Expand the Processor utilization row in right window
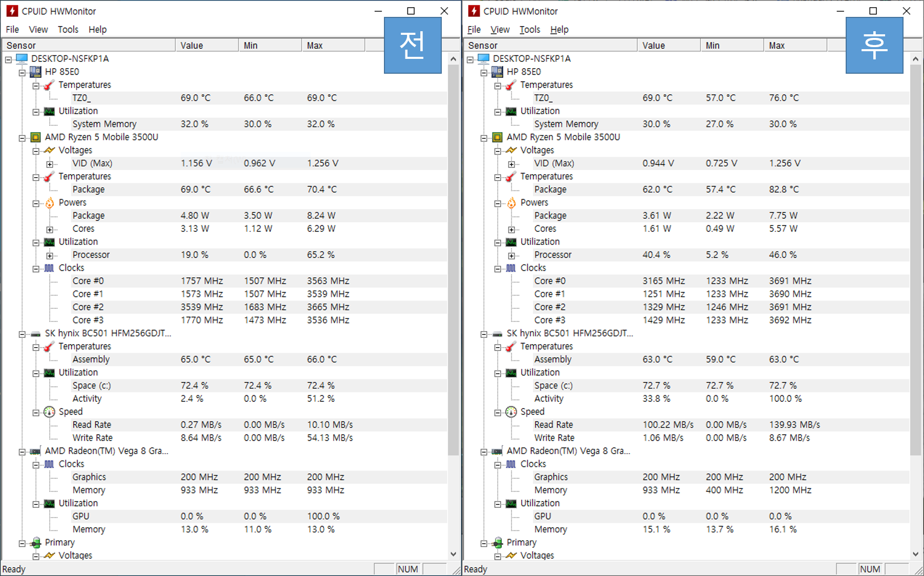The image size is (924, 576). (x=511, y=255)
